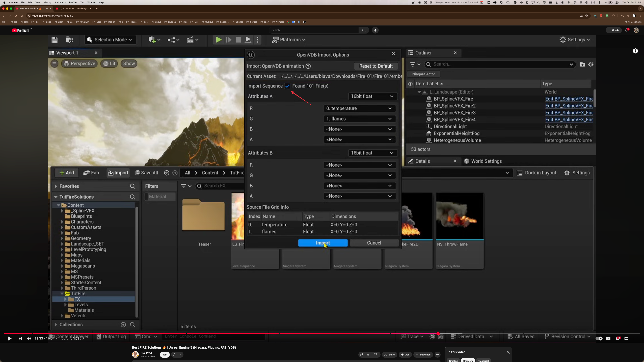Screen dimensions: 644x362
Task: Cancel the OpenVDB import dialog
Action: click(374, 243)
